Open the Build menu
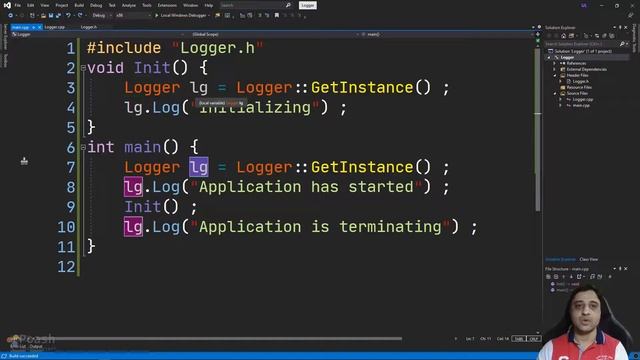Viewport: 640px width, 360px height. click(79, 5)
